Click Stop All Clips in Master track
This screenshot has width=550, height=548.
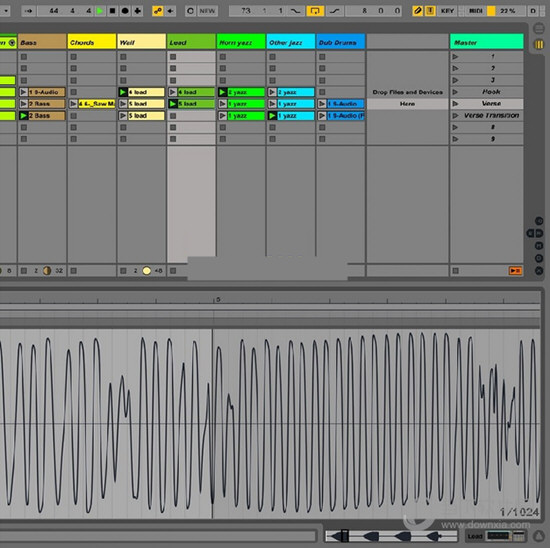click(x=455, y=270)
